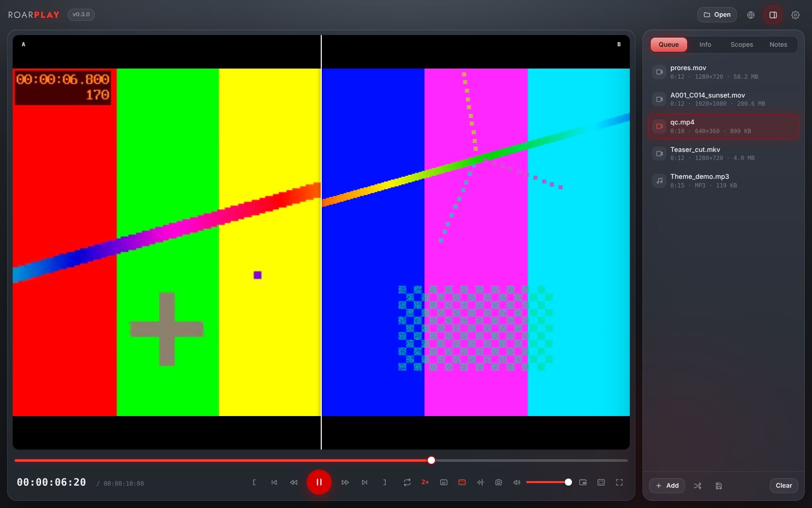The image size is (812, 508).
Task: Toggle theater mode view
Action: pos(601,482)
